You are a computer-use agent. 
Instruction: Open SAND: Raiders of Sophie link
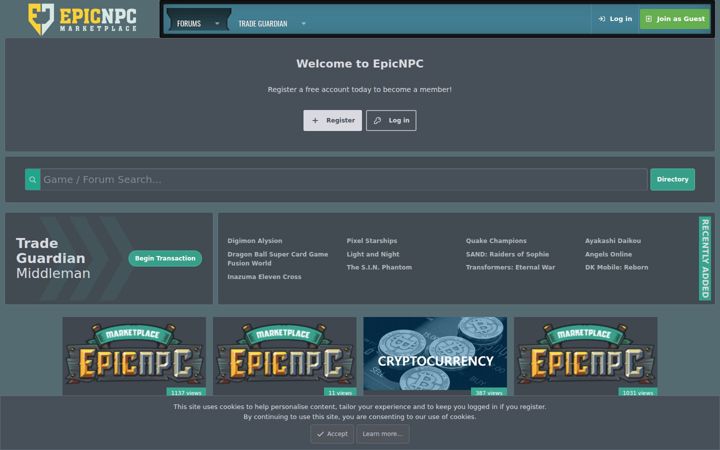pyautogui.click(x=507, y=254)
